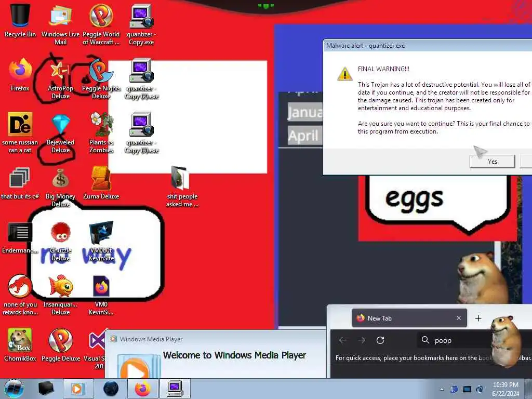This screenshot has width=532, height=399.
Task: Open the Zuma Deluxe icon
Action: 101,183
